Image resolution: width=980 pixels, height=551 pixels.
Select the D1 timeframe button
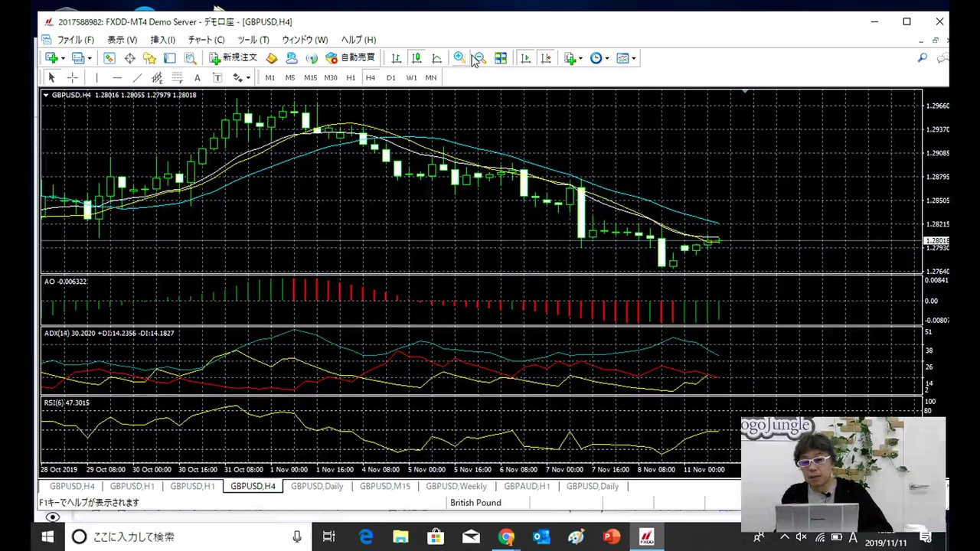(390, 77)
